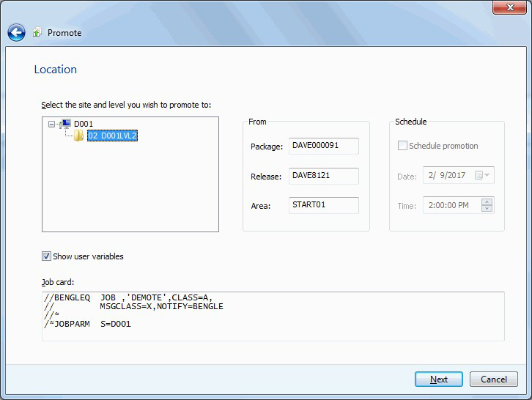Click the 'Show user variables' label text
532x400 pixels.
tap(88, 256)
